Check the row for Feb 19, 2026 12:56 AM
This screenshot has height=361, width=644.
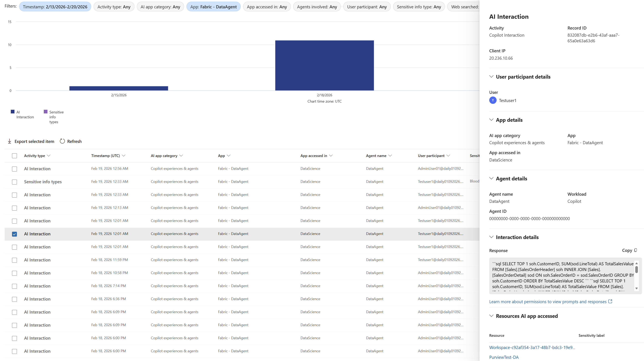(x=14, y=169)
